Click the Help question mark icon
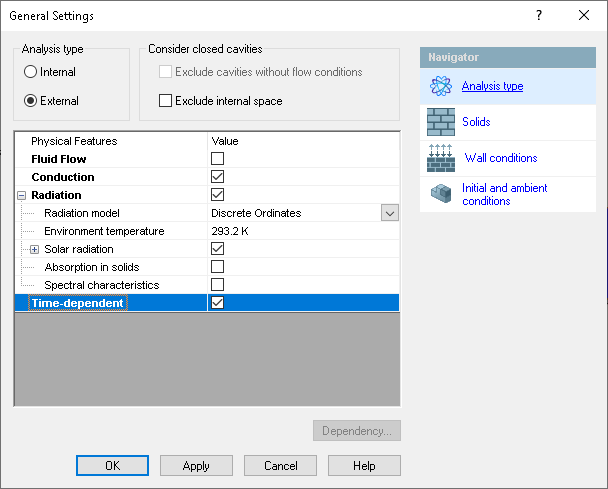Viewport: 608px width, 489px height. (539, 15)
